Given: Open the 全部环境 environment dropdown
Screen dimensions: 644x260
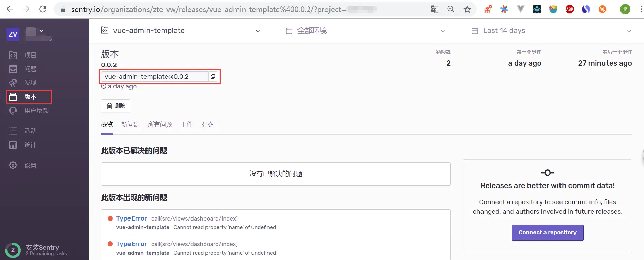Looking at the screenshot, I should click(365, 31).
